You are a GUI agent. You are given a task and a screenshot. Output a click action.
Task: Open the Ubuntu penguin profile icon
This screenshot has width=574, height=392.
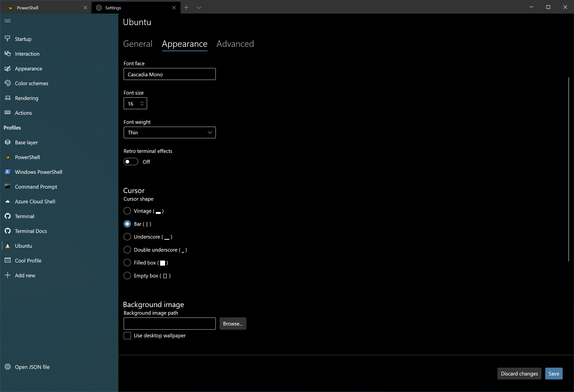pos(8,246)
